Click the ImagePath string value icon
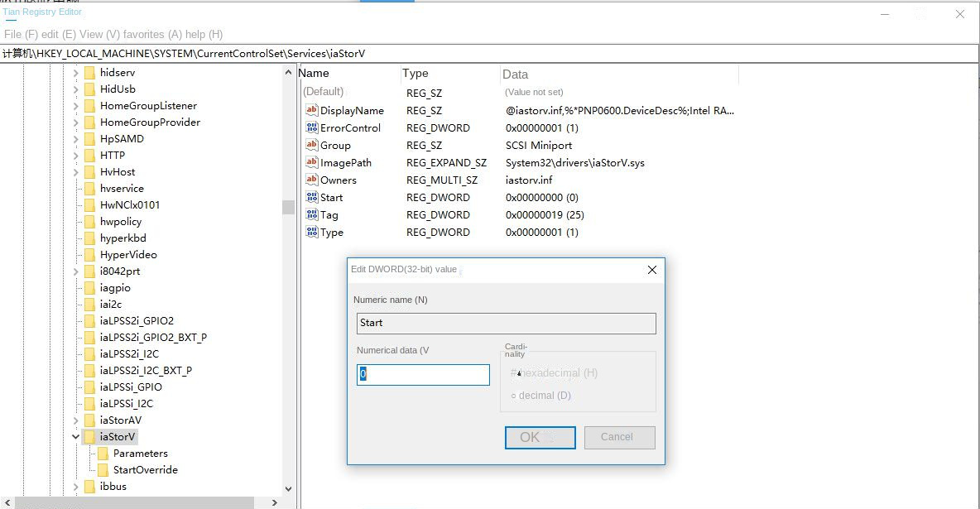Image resolution: width=980 pixels, height=509 pixels. [311, 162]
